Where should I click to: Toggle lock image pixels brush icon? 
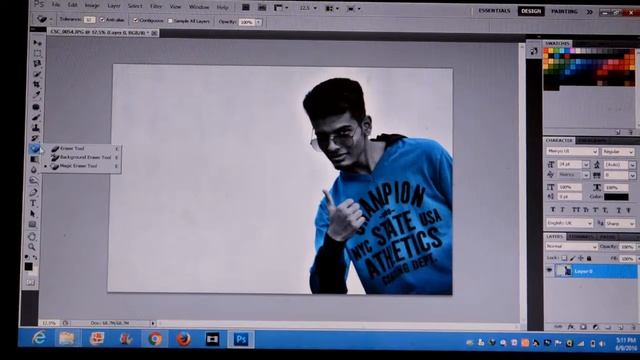(572, 258)
